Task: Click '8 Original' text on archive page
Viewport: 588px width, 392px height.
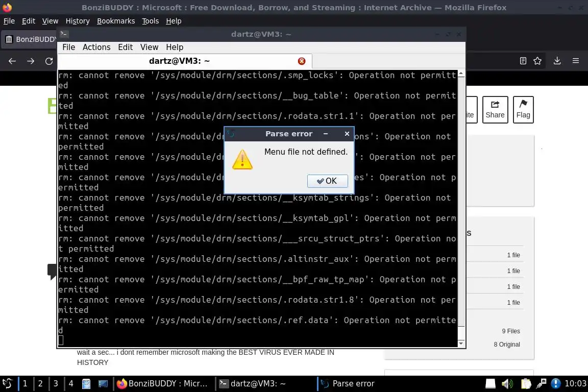Action: 507,345
